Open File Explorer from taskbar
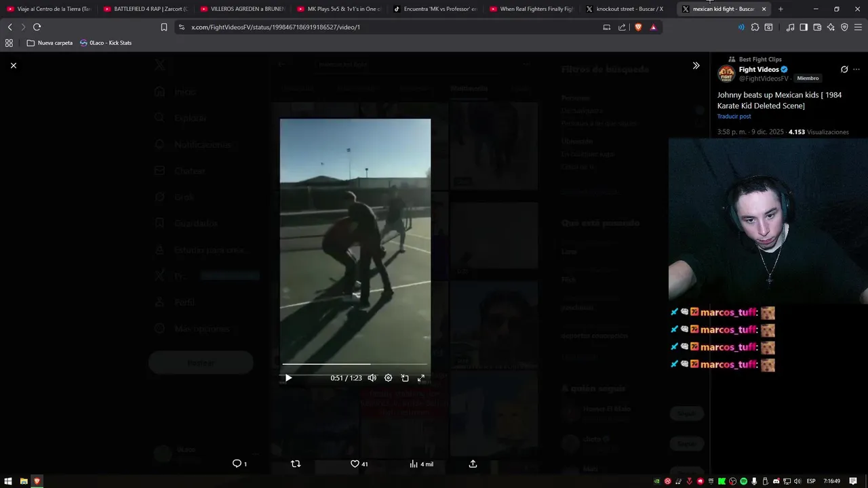Viewport: 868px width, 488px height. pyautogui.click(x=23, y=481)
